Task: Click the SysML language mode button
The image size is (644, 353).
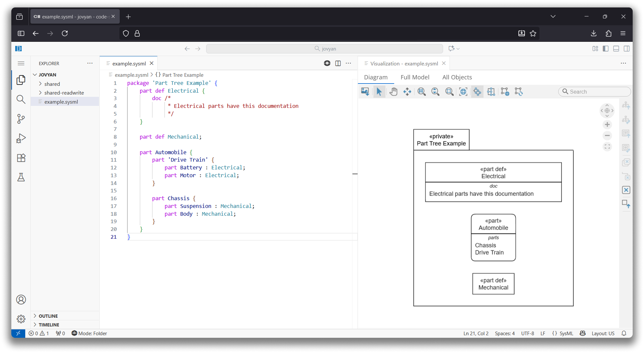Action: pyautogui.click(x=566, y=333)
